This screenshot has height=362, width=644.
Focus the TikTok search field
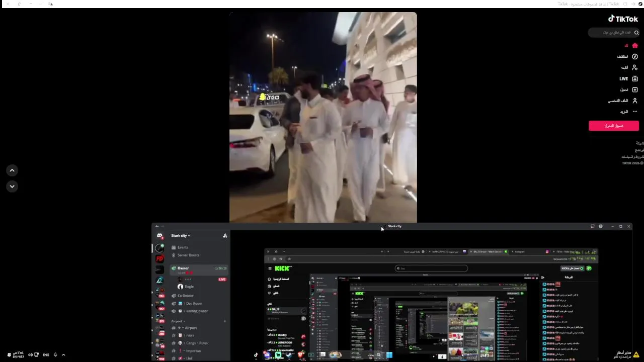[x=614, y=33]
